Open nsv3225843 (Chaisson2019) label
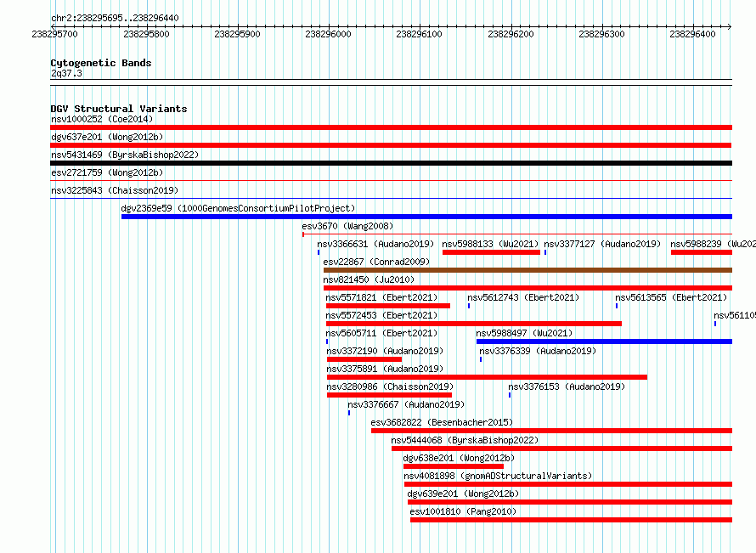 click(115, 190)
